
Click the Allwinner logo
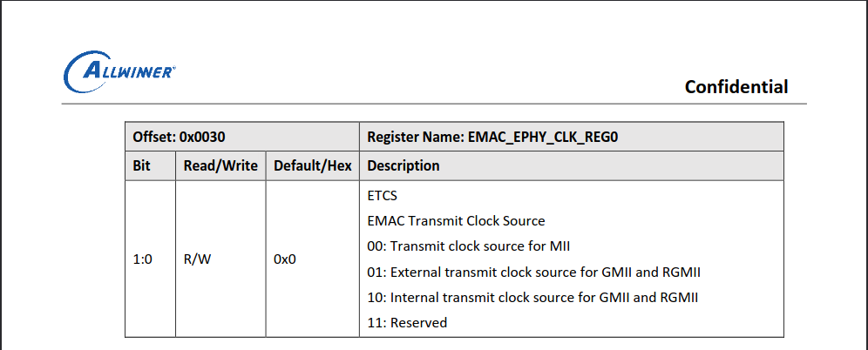(119, 71)
